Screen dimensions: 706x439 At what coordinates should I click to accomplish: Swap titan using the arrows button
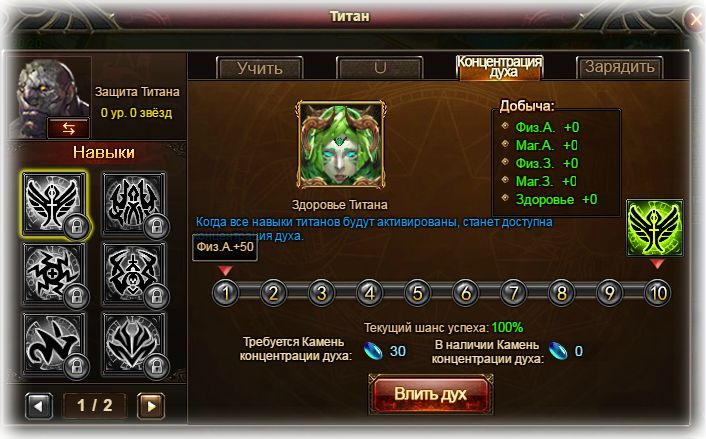[68, 129]
